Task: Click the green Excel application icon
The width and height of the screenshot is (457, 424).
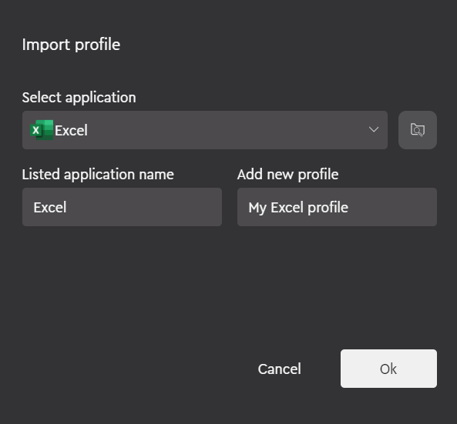Action: point(42,130)
